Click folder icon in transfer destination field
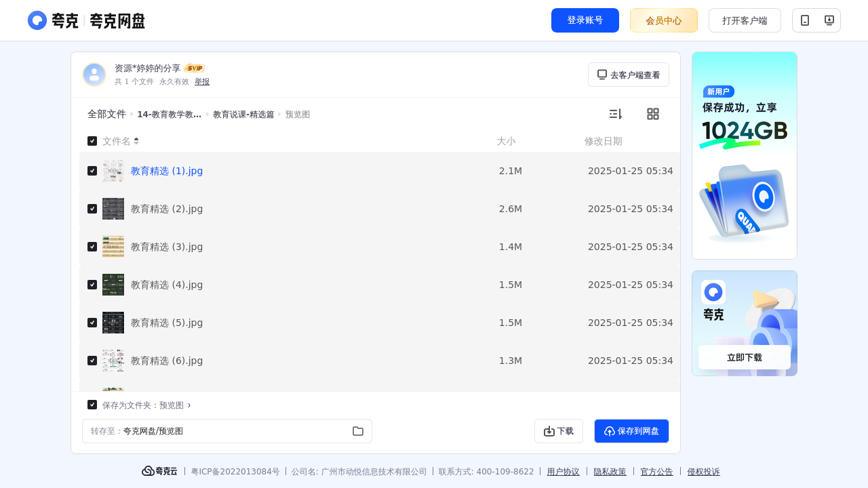This screenshot has width=868, height=488. [x=358, y=431]
